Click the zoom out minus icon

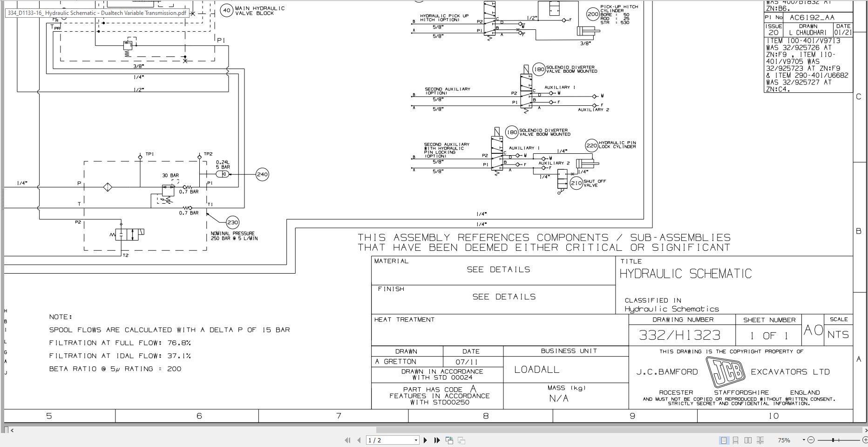click(x=811, y=440)
